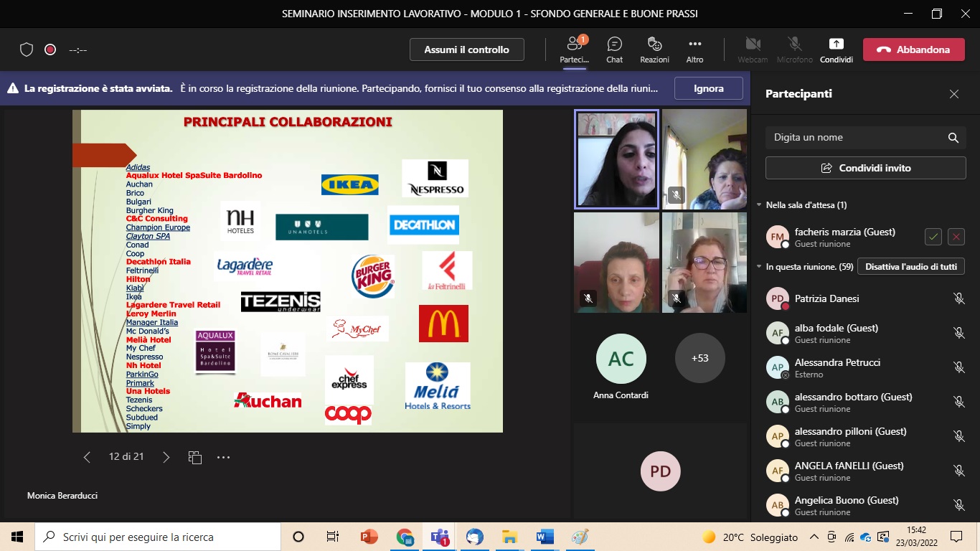The width and height of the screenshot is (980, 551).
Task: Toggle alessandro bottaro's microphone icon
Action: (x=958, y=402)
